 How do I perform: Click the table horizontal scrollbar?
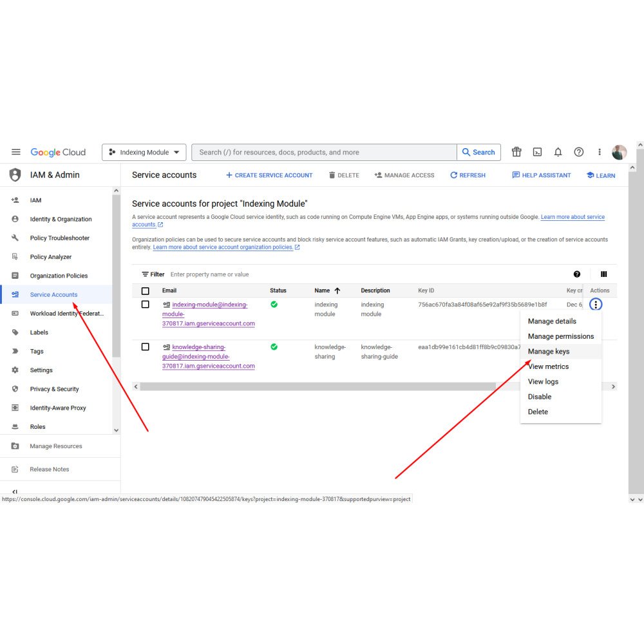coord(317,386)
